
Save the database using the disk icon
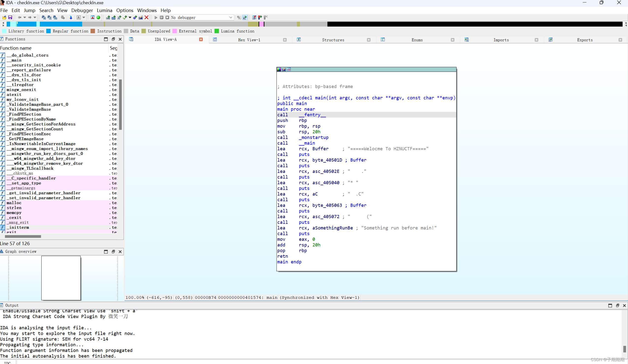10,17
